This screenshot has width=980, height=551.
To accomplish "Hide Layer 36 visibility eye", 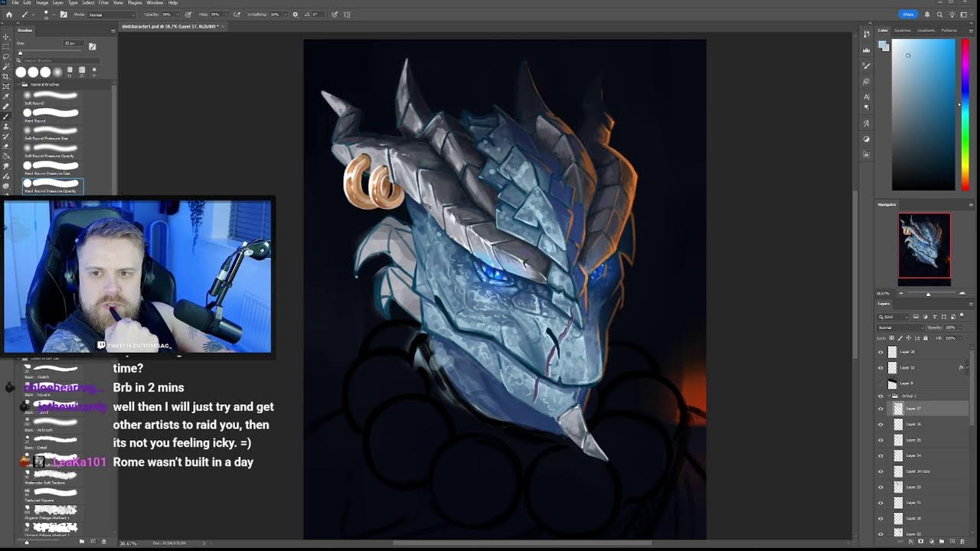I will (x=880, y=424).
